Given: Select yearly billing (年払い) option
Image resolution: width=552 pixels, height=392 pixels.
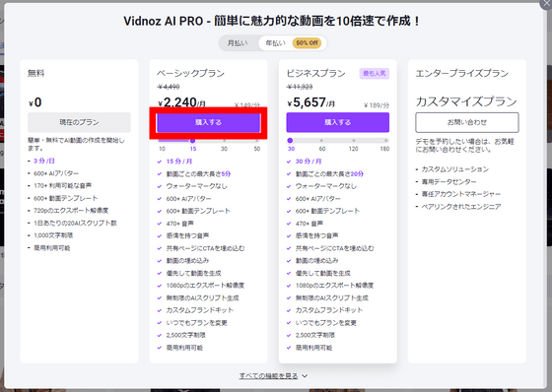Looking at the screenshot, I should (275, 43).
